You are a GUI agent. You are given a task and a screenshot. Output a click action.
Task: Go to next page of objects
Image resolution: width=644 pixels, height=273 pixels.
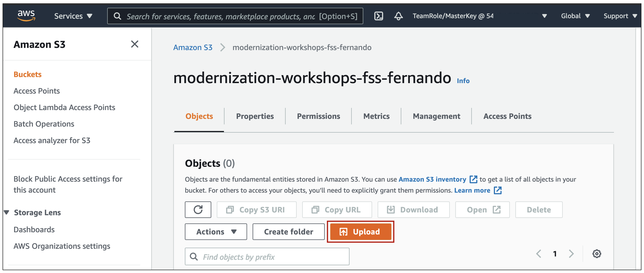point(571,254)
